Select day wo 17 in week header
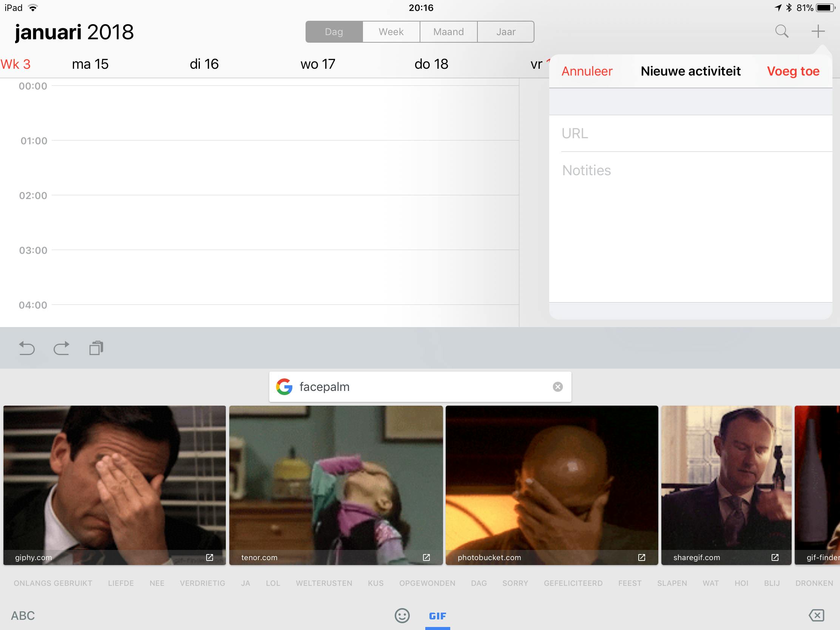Image resolution: width=840 pixels, height=630 pixels. [x=318, y=64]
